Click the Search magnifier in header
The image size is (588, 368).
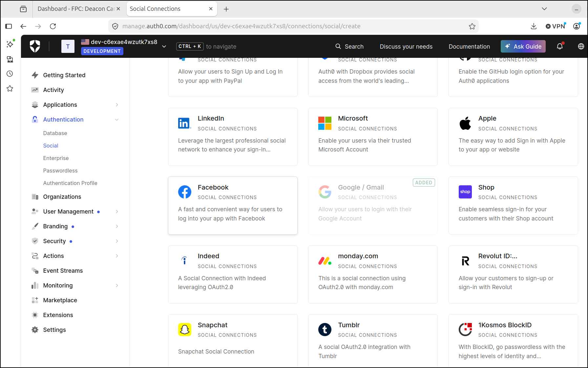tap(338, 46)
